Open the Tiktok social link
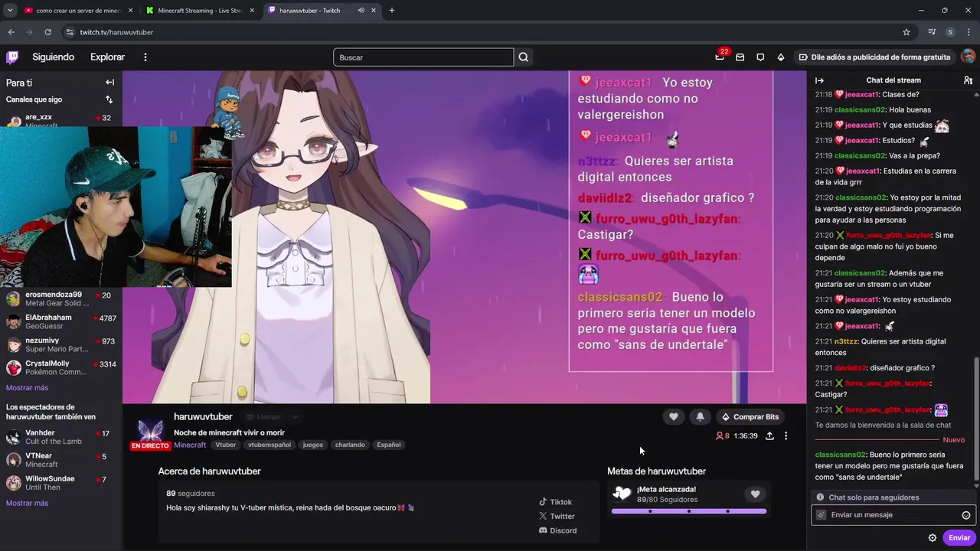 (556, 502)
